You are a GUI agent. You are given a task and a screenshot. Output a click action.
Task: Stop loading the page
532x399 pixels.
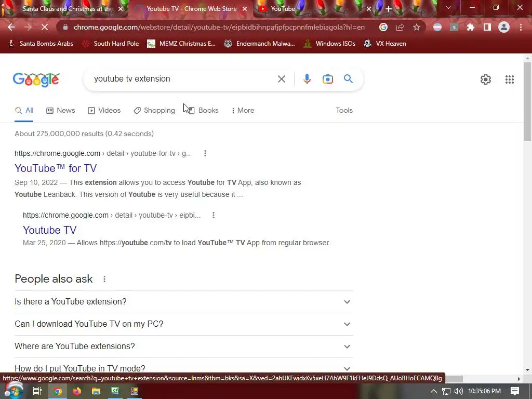click(45, 27)
